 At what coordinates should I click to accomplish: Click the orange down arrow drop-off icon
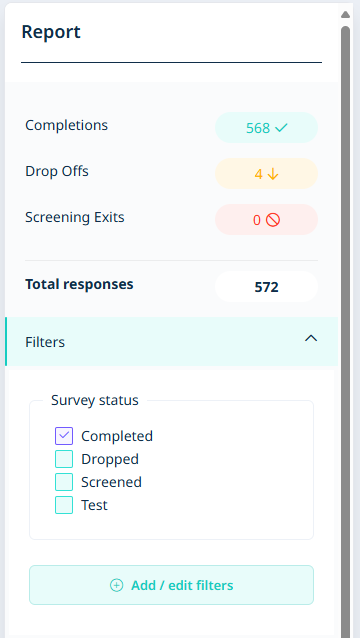(x=273, y=174)
